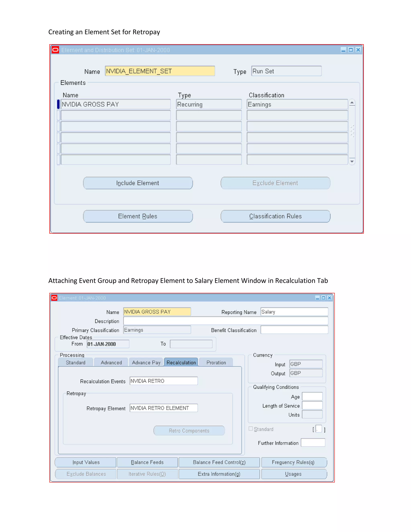Image resolution: width=411 pixels, height=532 pixels.
Task: Open the Advanced processing tab
Action: (x=111, y=362)
